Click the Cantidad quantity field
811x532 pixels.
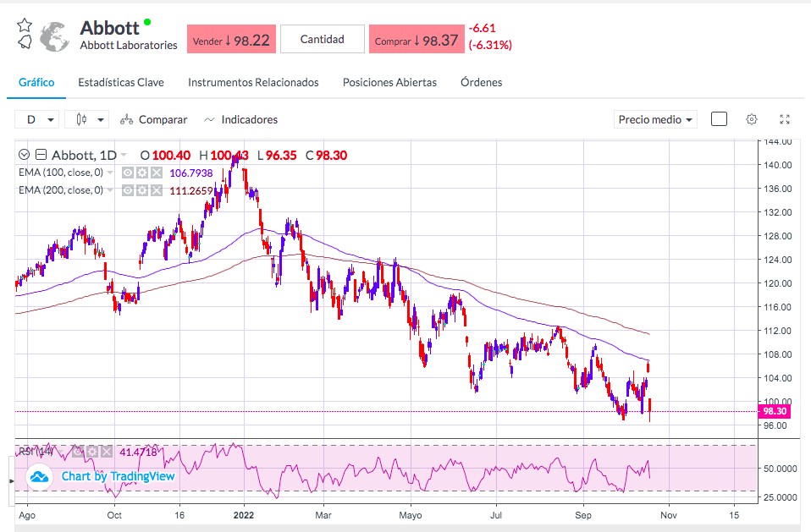(323, 39)
